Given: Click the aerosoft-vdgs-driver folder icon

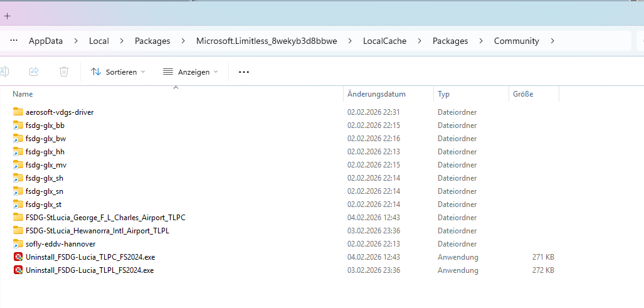Looking at the screenshot, I should (x=18, y=112).
